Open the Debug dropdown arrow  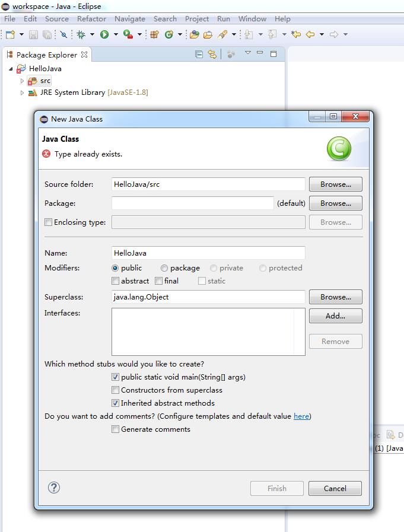click(92, 34)
